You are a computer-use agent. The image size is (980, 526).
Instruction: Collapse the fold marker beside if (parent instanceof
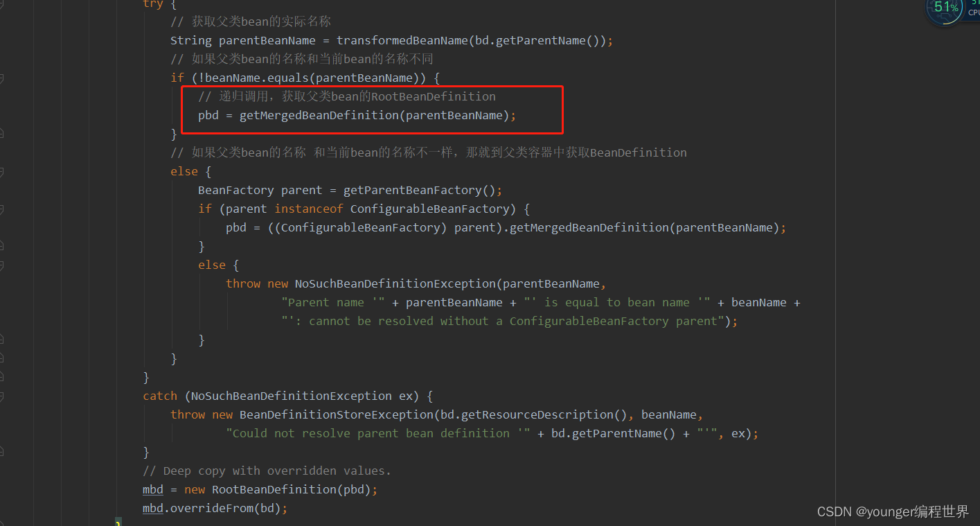tap(1, 209)
